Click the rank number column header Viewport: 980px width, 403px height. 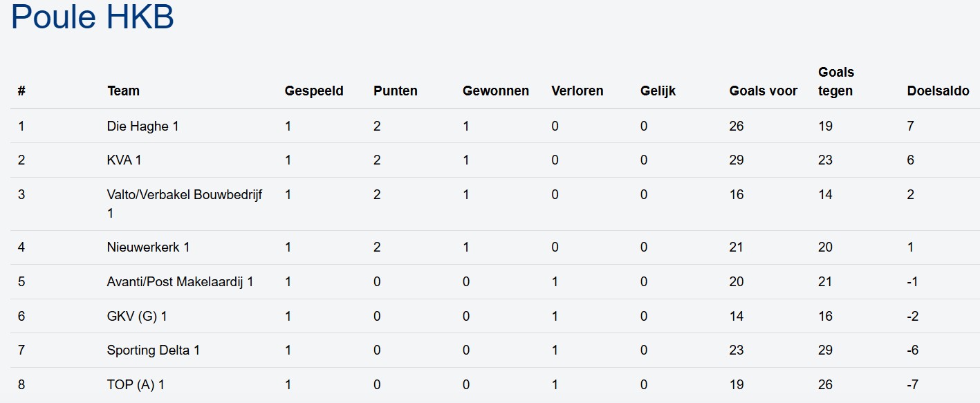click(21, 91)
